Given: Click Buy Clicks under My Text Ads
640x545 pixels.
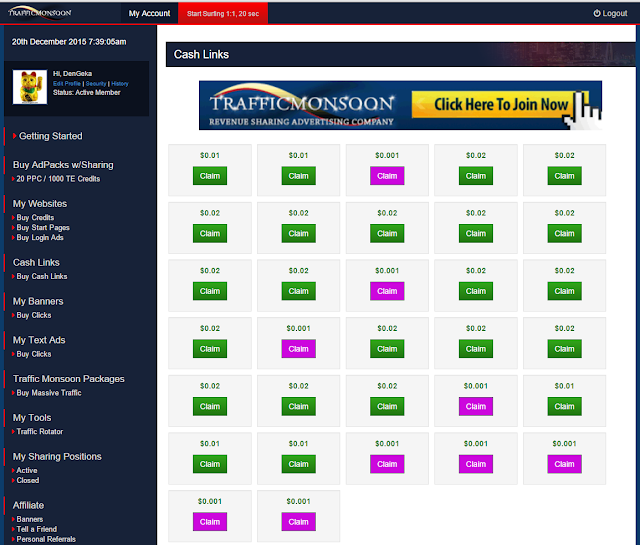Looking at the screenshot, I should (34, 354).
